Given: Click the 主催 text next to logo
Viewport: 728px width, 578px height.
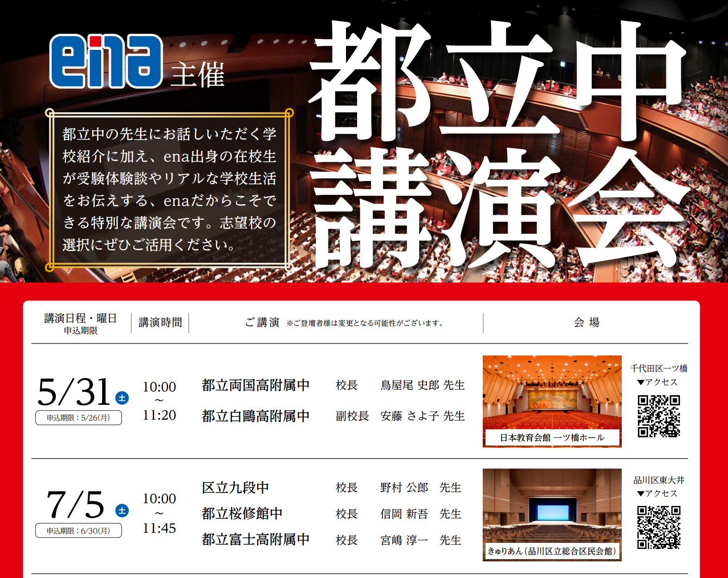Looking at the screenshot, I should point(198,75).
